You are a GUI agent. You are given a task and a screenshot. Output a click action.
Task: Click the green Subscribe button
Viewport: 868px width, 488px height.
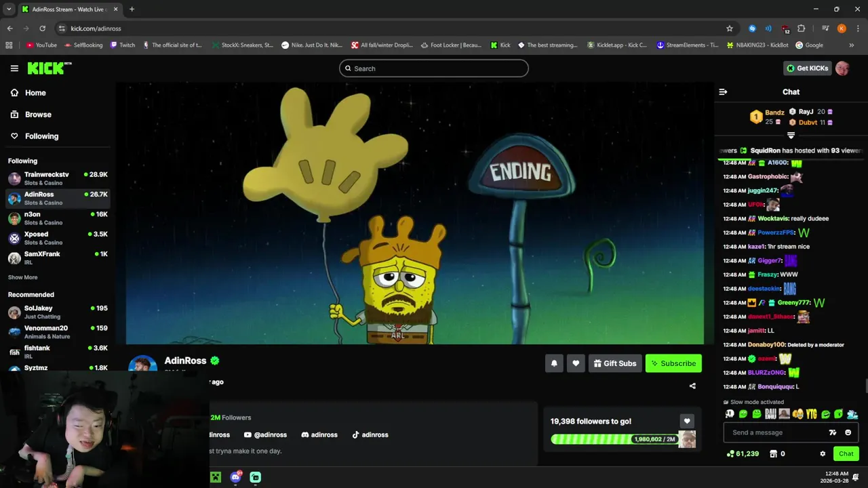[673, 363]
